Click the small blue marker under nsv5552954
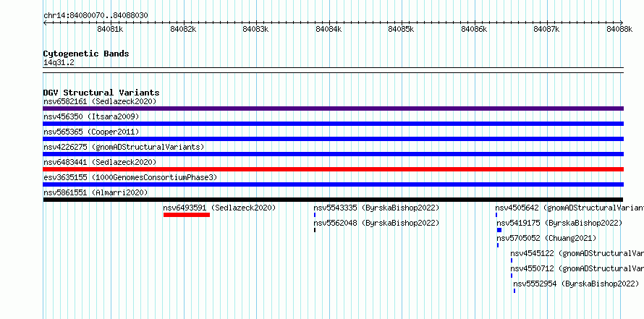Viewport: 644px width, 319px height. coord(514,291)
